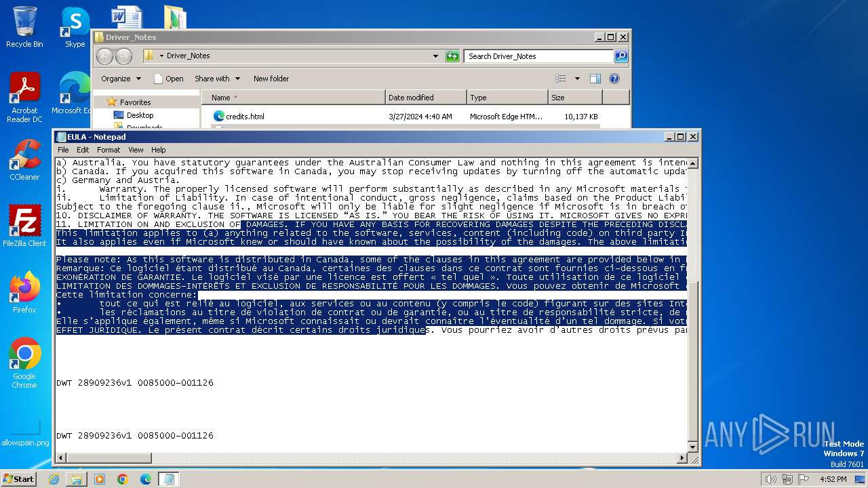
Task: Open Chrome from the taskbar
Action: (123, 479)
